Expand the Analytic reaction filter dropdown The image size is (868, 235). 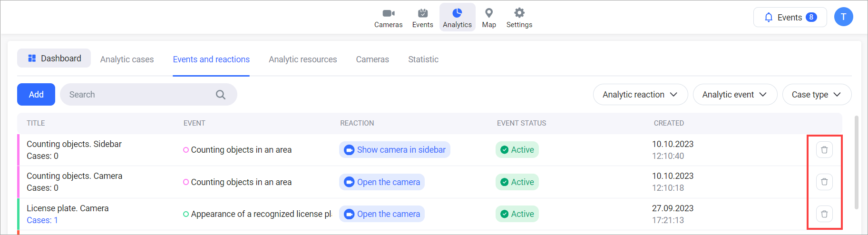coord(640,95)
